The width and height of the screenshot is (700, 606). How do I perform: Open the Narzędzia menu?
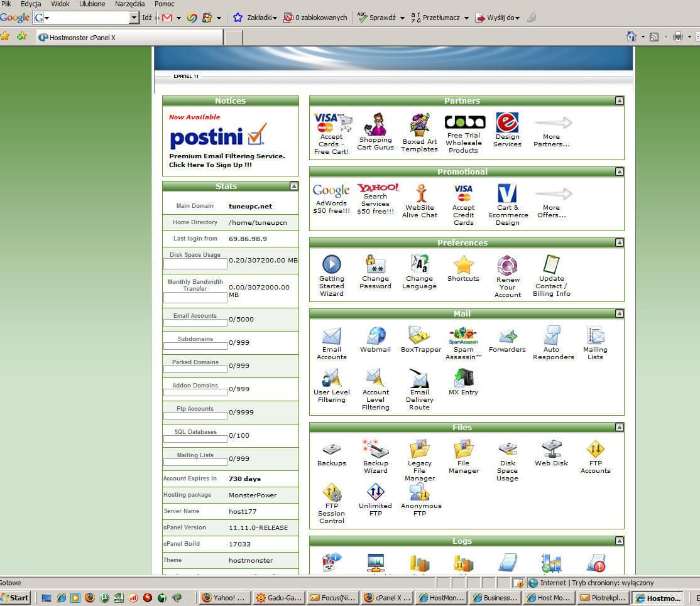129,4
